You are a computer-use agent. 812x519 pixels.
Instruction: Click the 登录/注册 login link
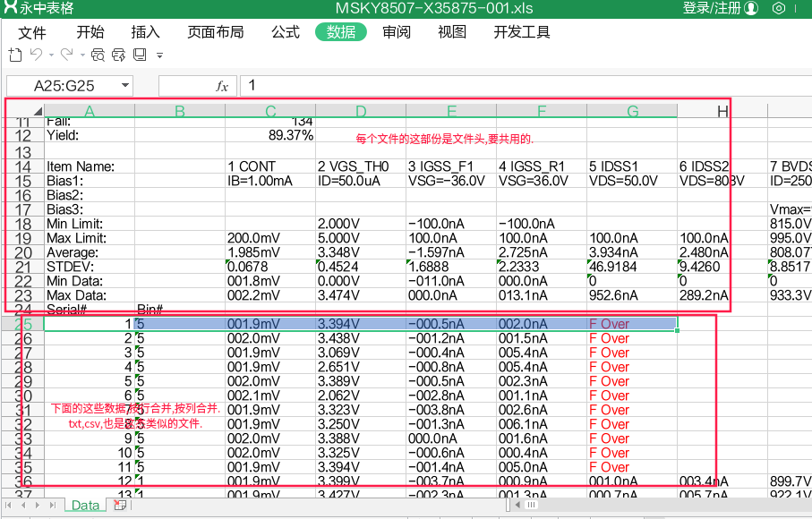[712, 8]
